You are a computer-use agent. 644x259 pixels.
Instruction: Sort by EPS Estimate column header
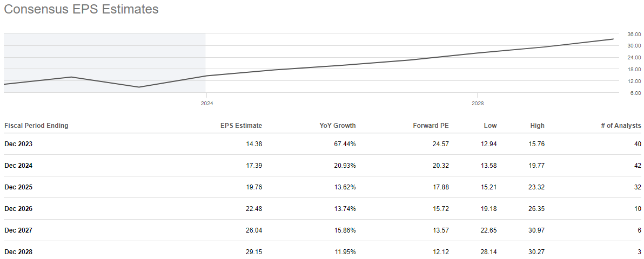pos(241,126)
